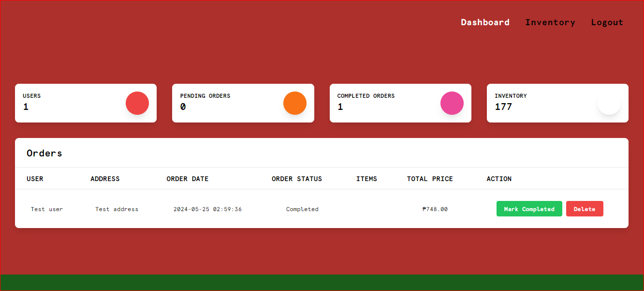Click the Orders section heading
The width and height of the screenshot is (644, 291).
pyautogui.click(x=44, y=153)
